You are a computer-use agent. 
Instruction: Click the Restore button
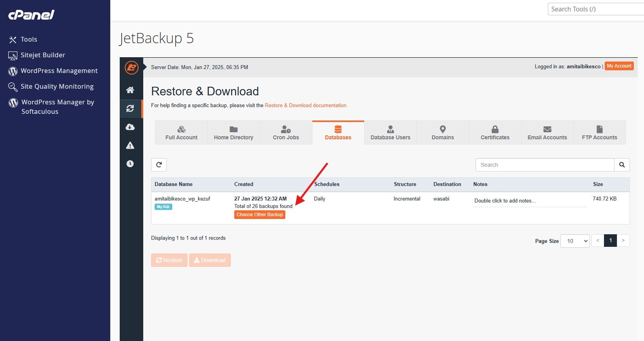click(x=169, y=260)
